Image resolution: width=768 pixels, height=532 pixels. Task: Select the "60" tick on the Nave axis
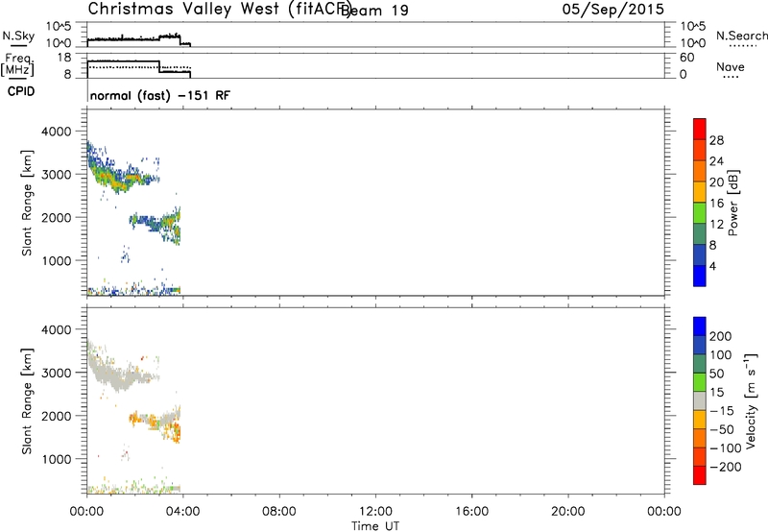[x=686, y=58]
